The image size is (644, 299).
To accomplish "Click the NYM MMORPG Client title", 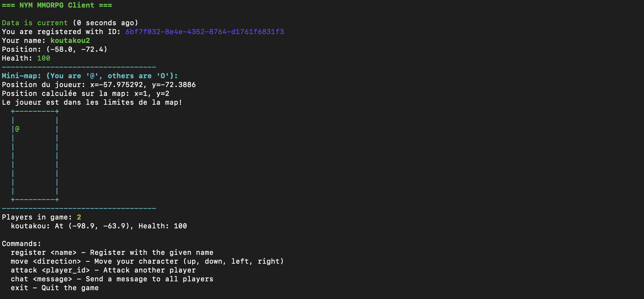I will click(57, 5).
